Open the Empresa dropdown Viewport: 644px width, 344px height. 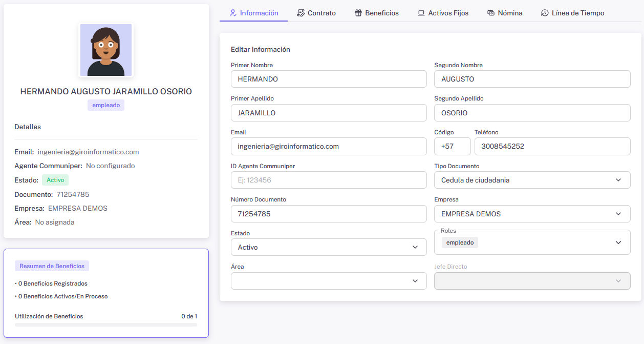click(x=532, y=214)
